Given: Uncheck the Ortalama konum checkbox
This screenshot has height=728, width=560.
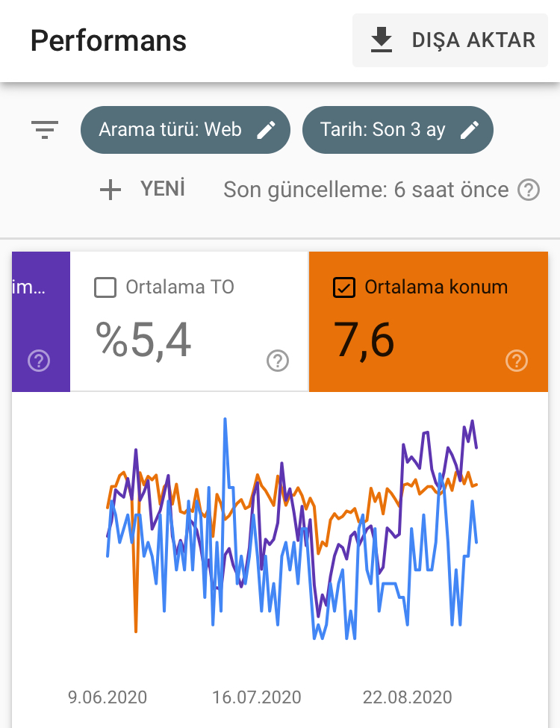Looking at the screenshot, I should pyautogui.click(x=344, y=287).
